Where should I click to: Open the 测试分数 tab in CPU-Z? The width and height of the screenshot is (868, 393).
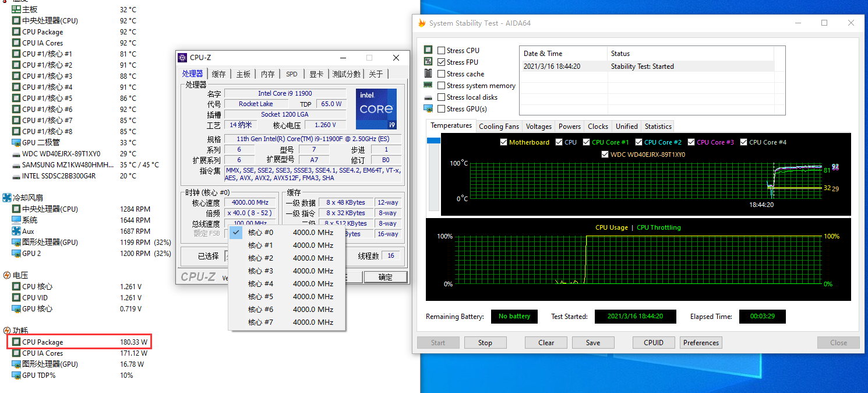click(347, 74)
